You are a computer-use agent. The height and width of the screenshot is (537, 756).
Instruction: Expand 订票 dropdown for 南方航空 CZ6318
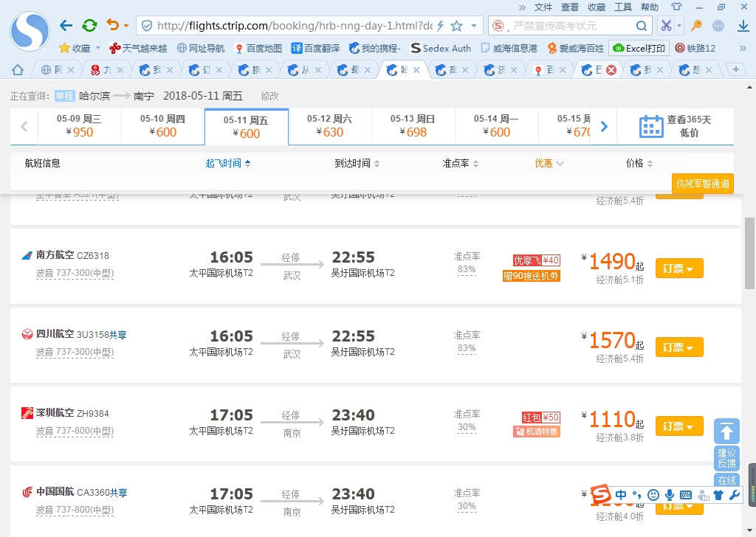679,268
